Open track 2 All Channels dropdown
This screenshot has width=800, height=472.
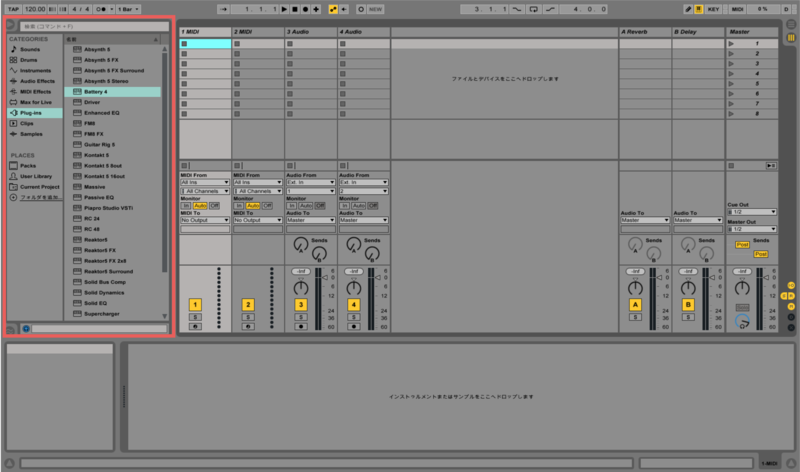258,191
